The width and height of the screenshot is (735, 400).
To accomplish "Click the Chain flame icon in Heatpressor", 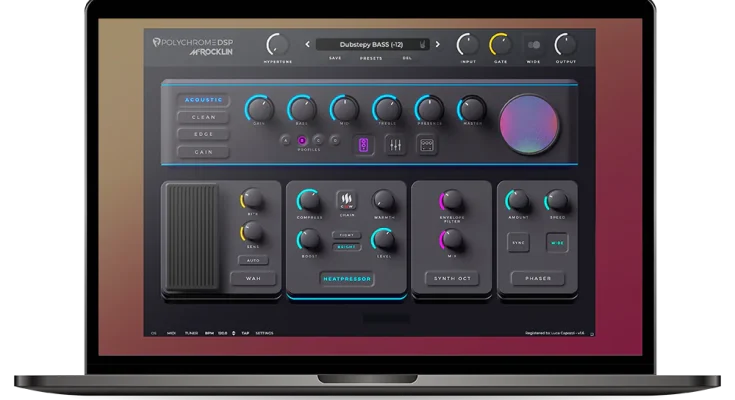I will 346,198.
